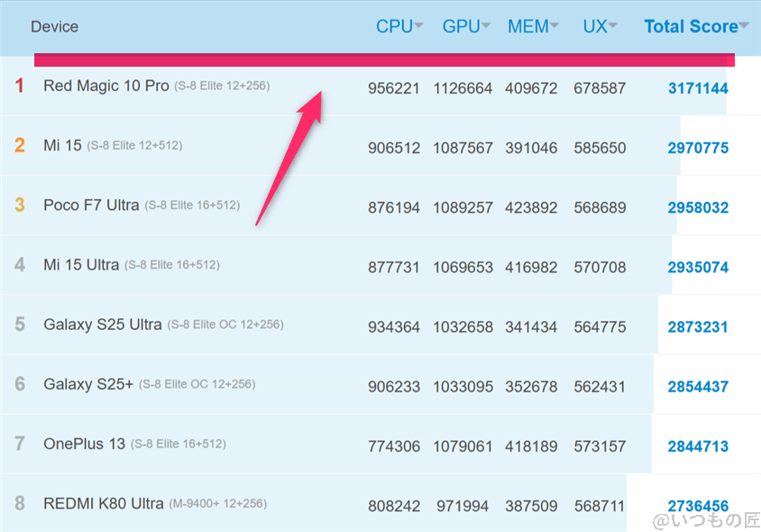Sort by the CPU column header

(x=394, y=26)
